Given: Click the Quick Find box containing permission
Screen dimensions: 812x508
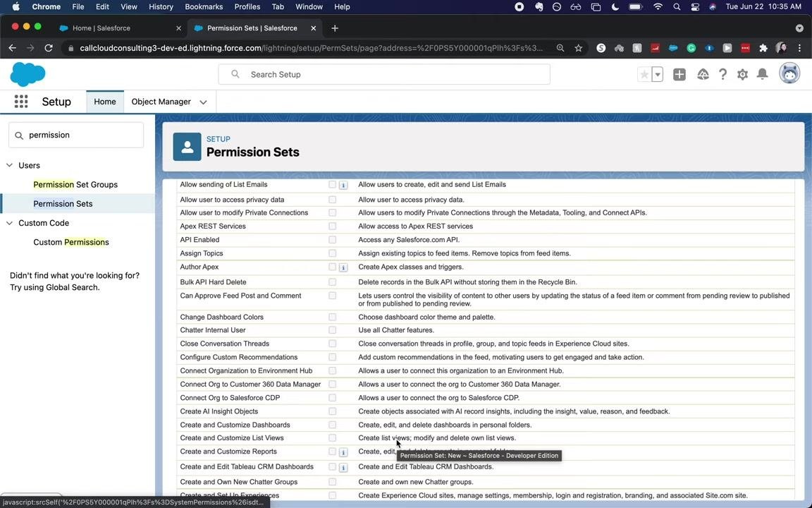Looking at the screenshot, I should pos(76,135).
